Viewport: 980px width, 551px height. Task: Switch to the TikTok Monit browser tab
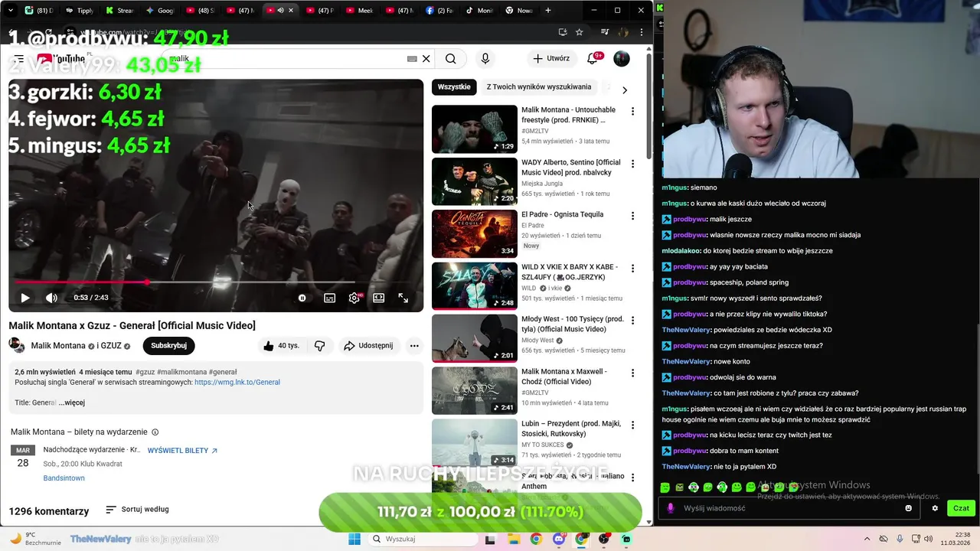tap(480, 11)
